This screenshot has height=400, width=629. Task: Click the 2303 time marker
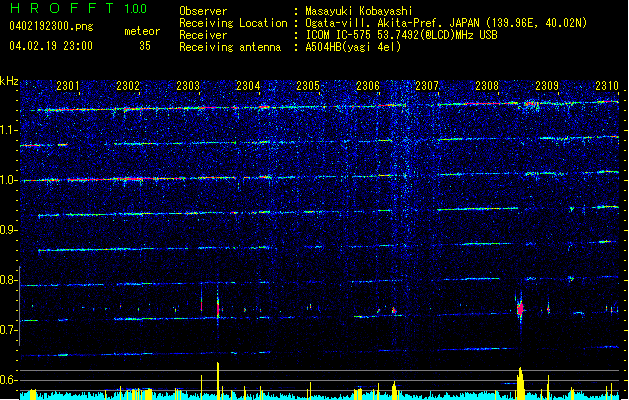click(188, 86)
